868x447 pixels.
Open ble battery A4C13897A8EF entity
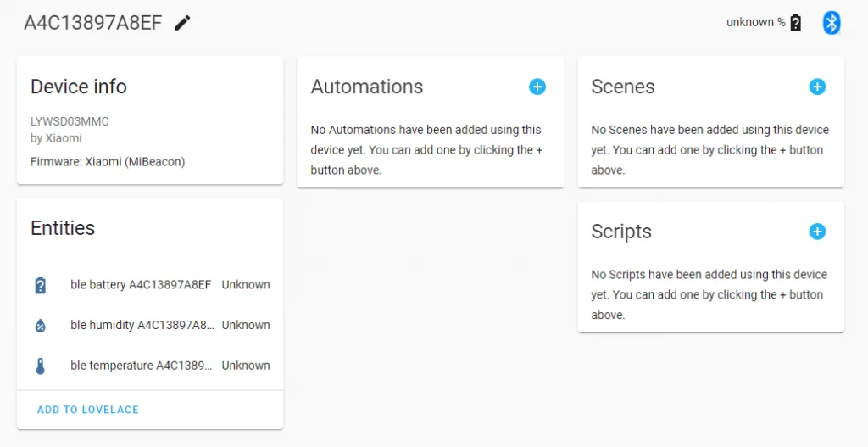coord(150,285)
